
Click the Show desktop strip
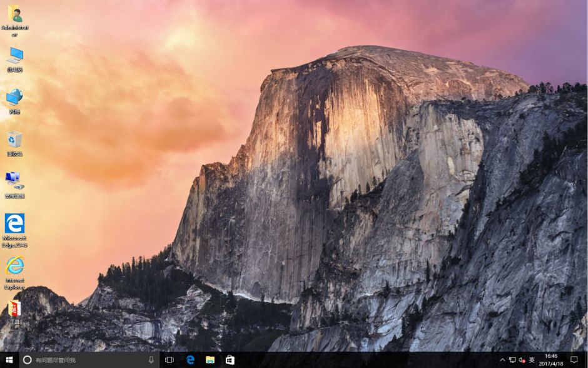tap(585, 360)
